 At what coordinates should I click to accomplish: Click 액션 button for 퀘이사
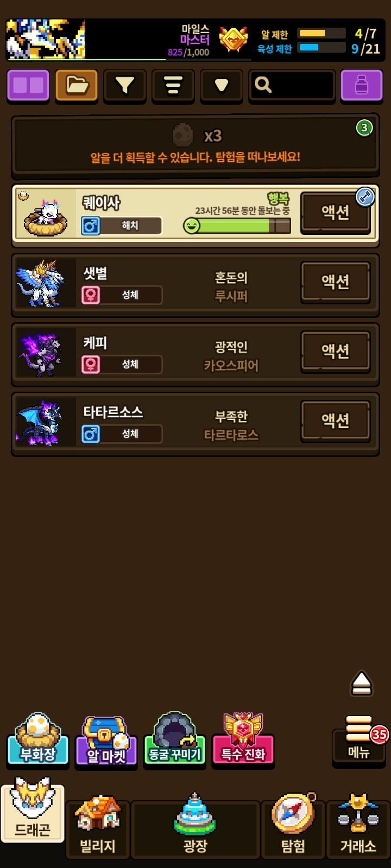pos(336,213)
